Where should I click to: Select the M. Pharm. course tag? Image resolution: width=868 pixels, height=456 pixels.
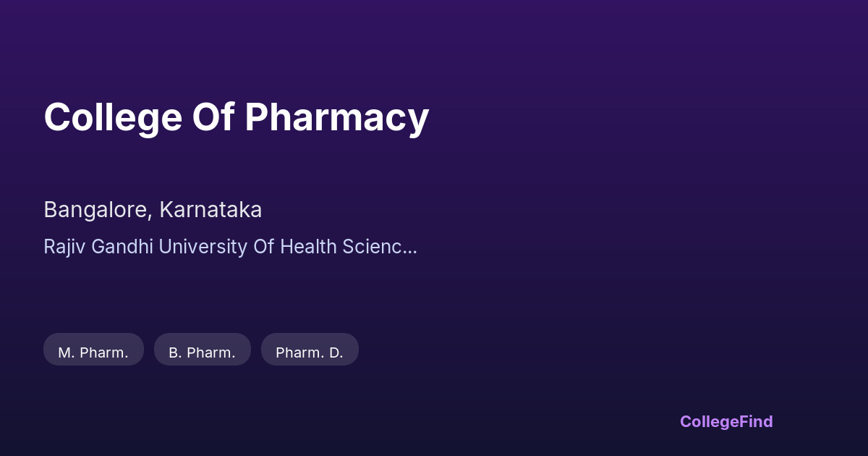point(93,352)
